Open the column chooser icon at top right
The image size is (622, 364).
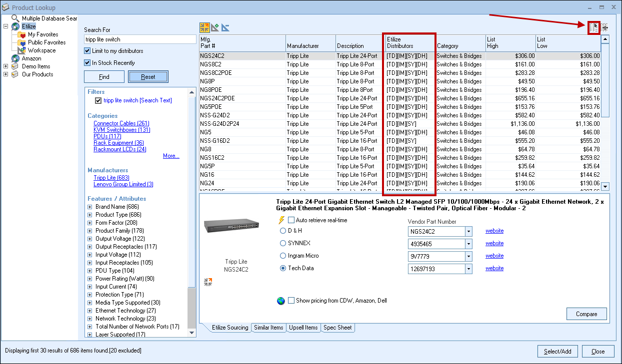pyautogui.click(x=594, y=27)
